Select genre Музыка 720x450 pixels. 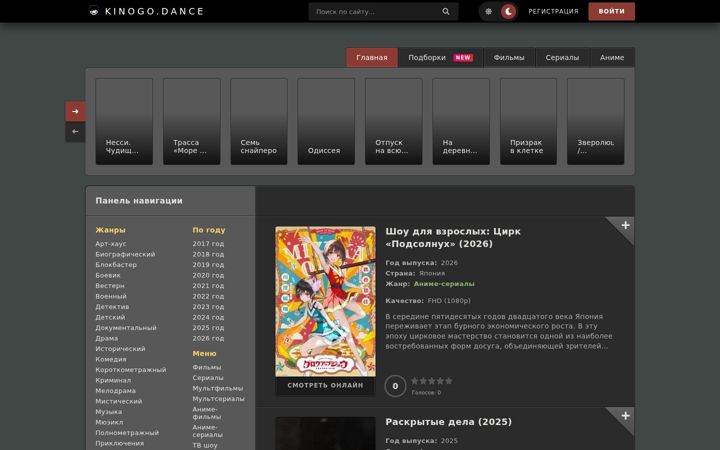click(109, 412)
